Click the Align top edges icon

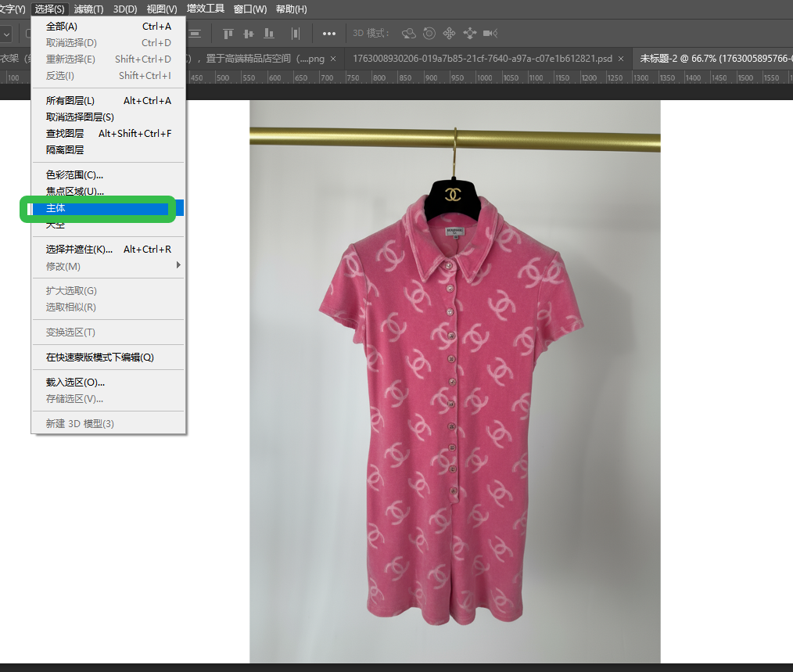228,34
